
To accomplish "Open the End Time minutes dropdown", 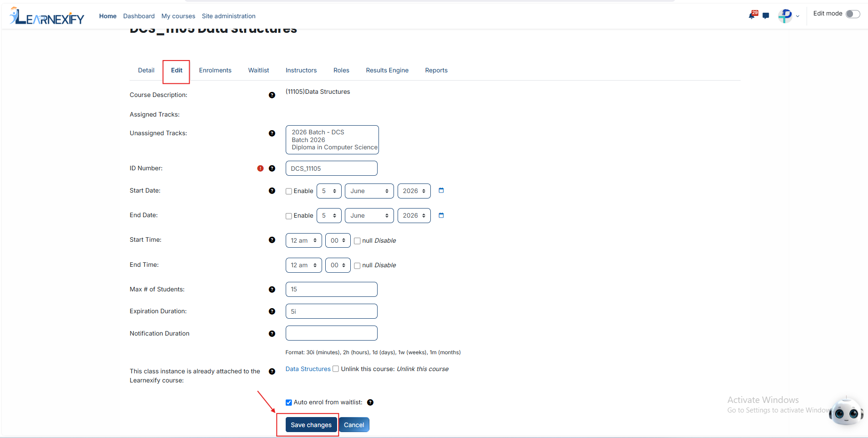I will (338, 265).
